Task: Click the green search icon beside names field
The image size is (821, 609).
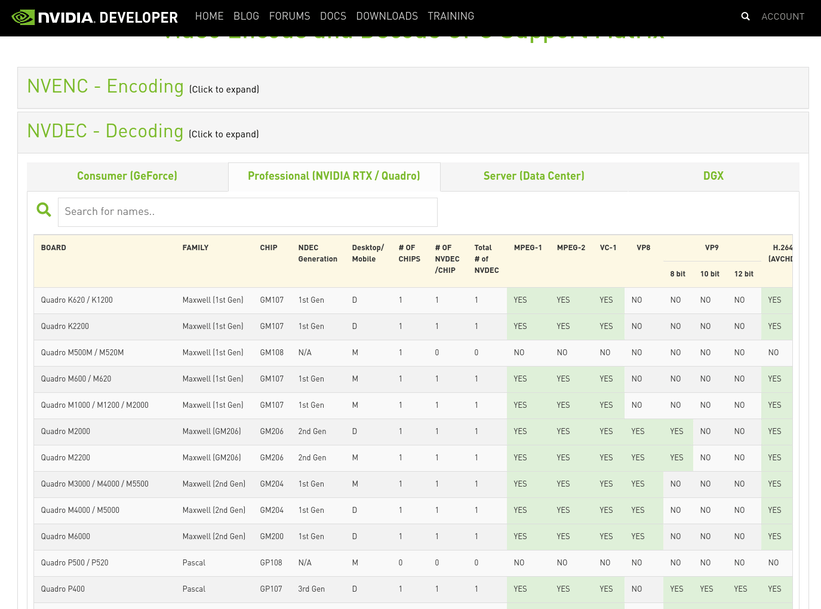Action: (44, 210)
